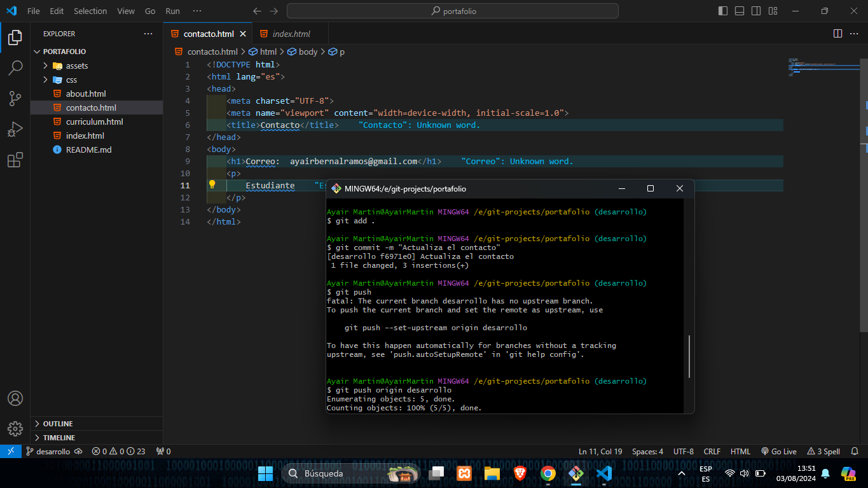The height and width of the screenshot is (488, 868).
Task: Toggle the primary side bar
Action: (x=723, y=11)
